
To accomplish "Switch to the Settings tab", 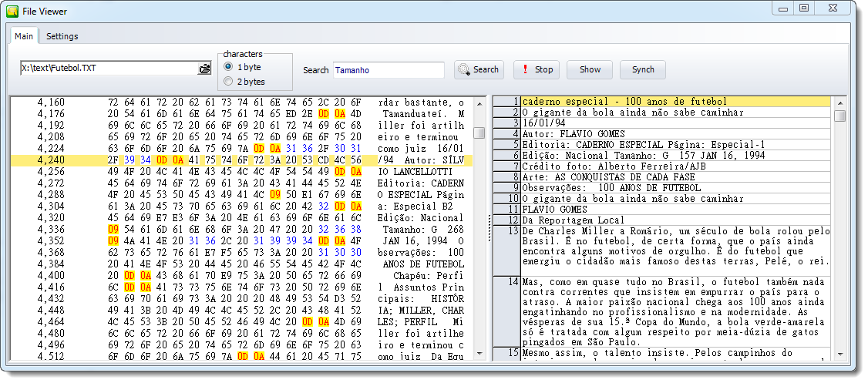I will tap(62, 36).
